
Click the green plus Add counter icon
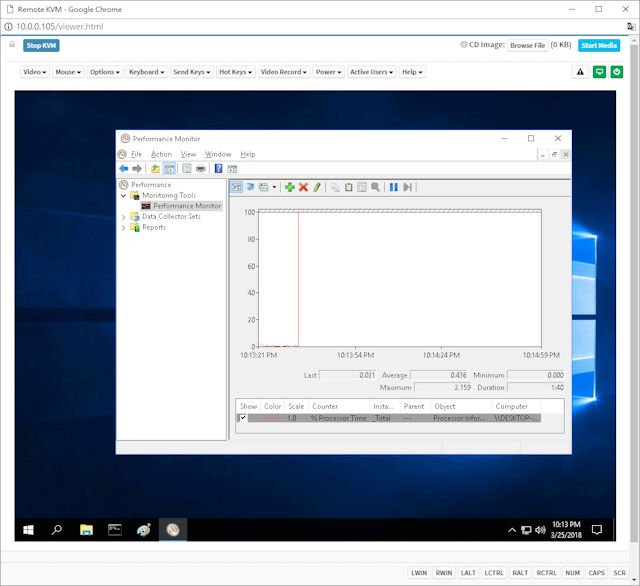pyautogui.click(x=290, y=187)
